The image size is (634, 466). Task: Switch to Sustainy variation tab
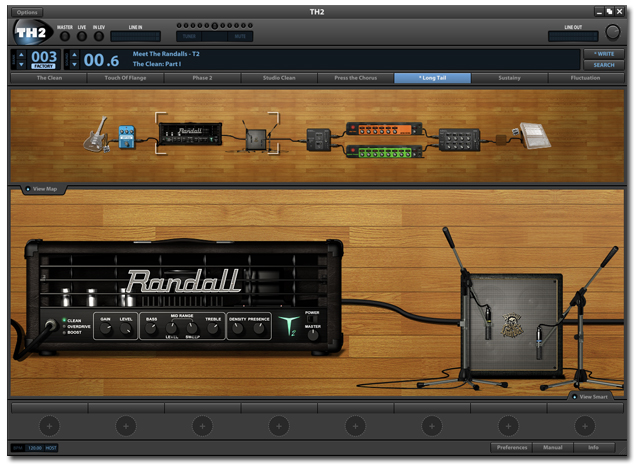pos(509,78)
